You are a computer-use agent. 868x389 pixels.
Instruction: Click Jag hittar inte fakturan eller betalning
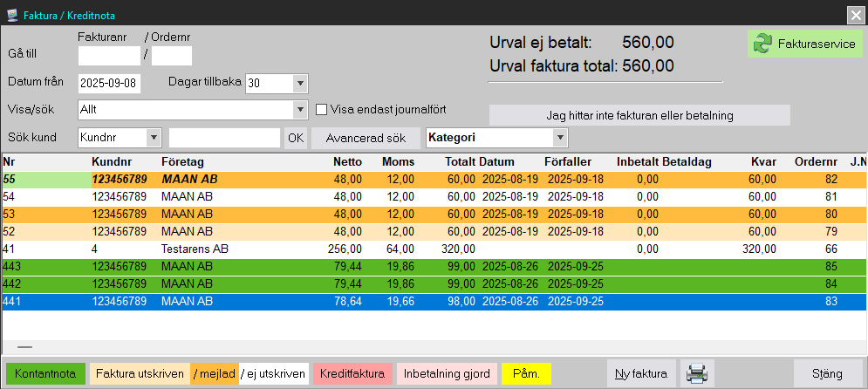click(639, 116)
